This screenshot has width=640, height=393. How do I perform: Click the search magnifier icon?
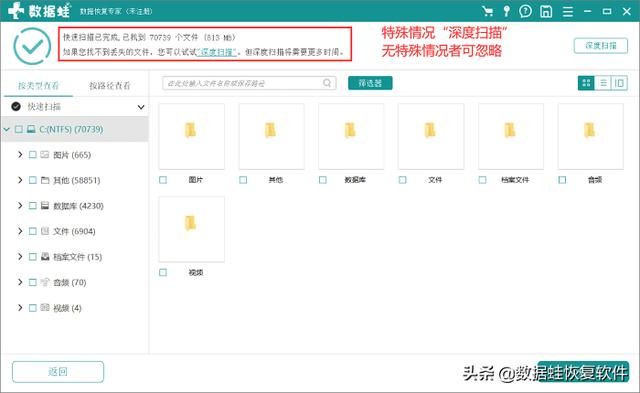[327, 83]
